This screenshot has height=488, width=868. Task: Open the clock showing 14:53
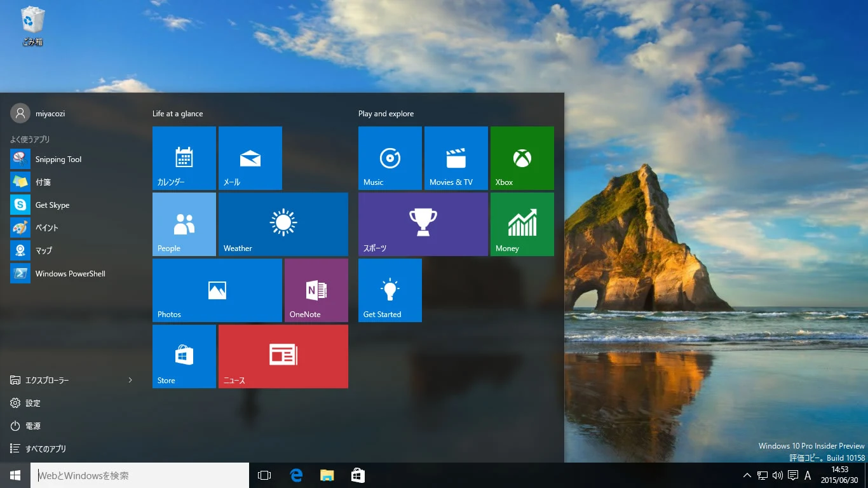tap(840, 475)
